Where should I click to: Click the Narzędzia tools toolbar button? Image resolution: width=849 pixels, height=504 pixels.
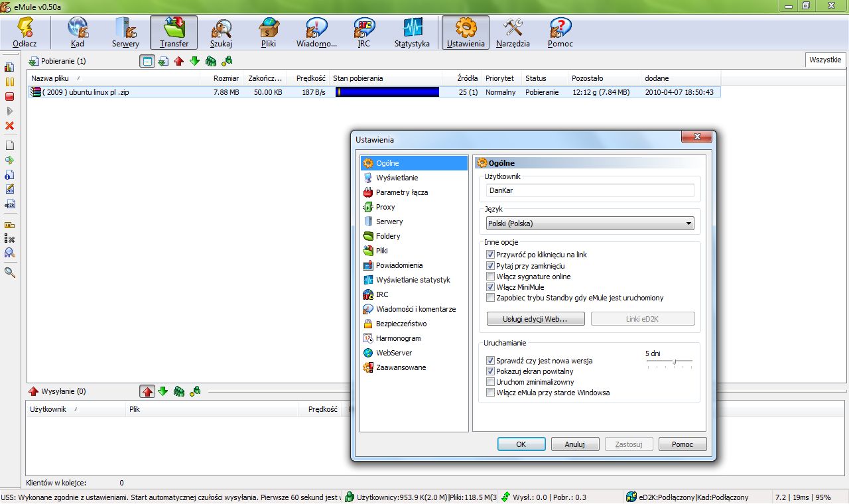[513, 32]
